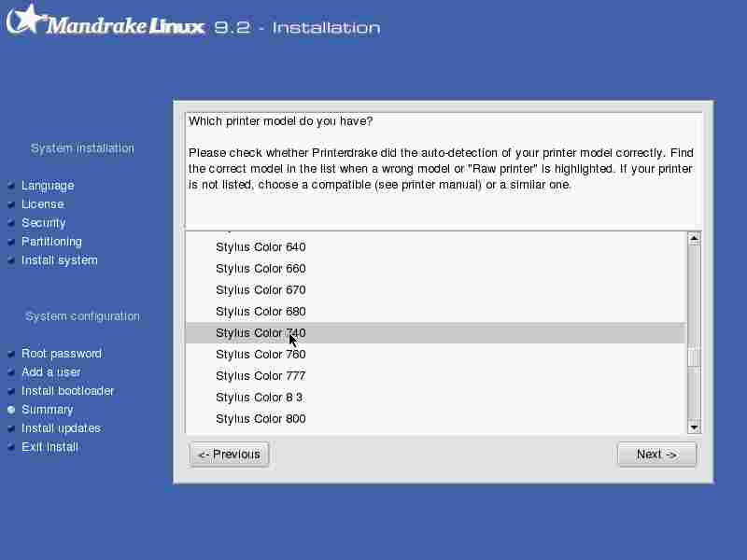
Task: Click the License step in the sidebar
Action: point(43,203)
